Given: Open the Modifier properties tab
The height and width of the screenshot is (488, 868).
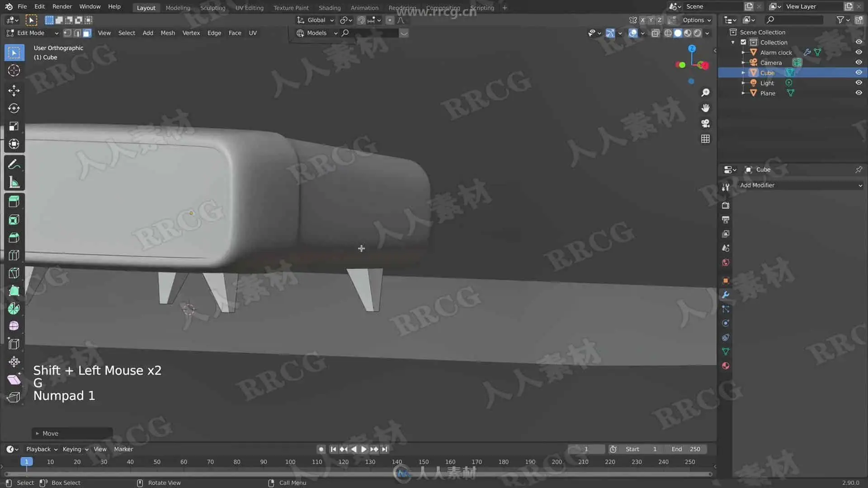Looking at the screenshot, I should pos(726,295).
